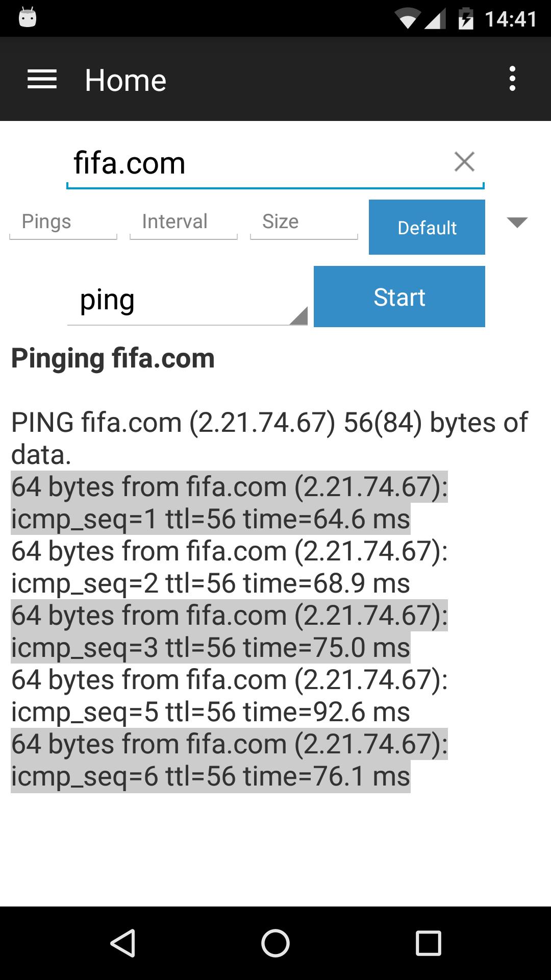Select the icmp_seq=6 result row
Screen dimensions: 551x980
click(230, 760)
